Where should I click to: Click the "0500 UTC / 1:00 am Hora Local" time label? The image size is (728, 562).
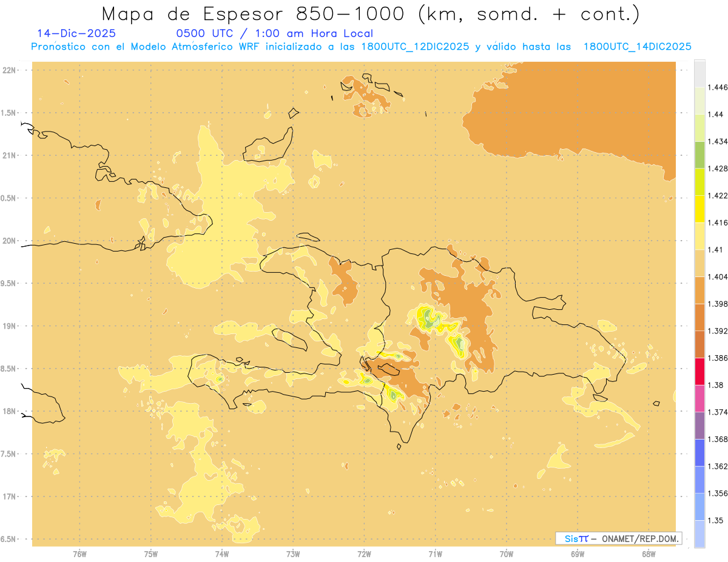(275, 33)
